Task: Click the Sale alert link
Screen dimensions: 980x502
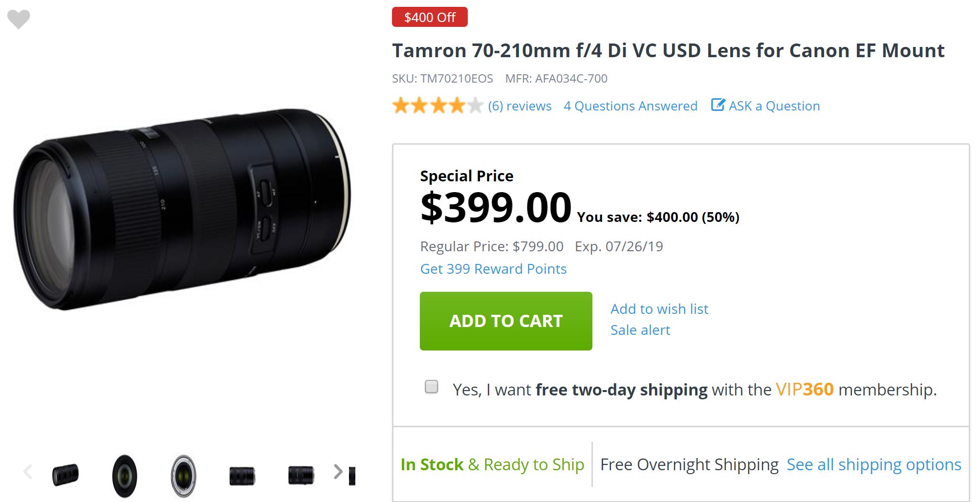Action: point(640,330)
